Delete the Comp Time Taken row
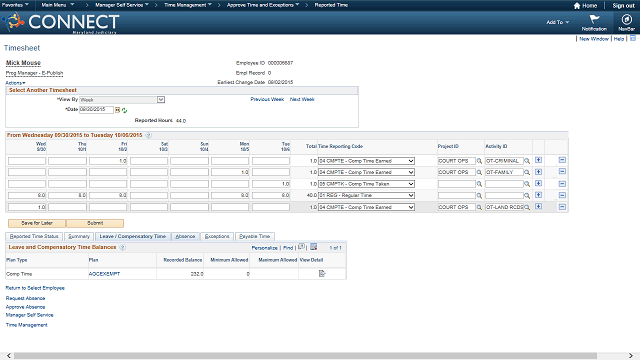The width and height of the screenshot is (640, 360). (562, 184)
